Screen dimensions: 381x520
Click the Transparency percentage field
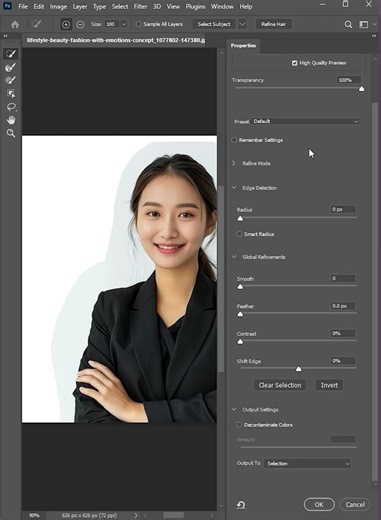point(349,80)
